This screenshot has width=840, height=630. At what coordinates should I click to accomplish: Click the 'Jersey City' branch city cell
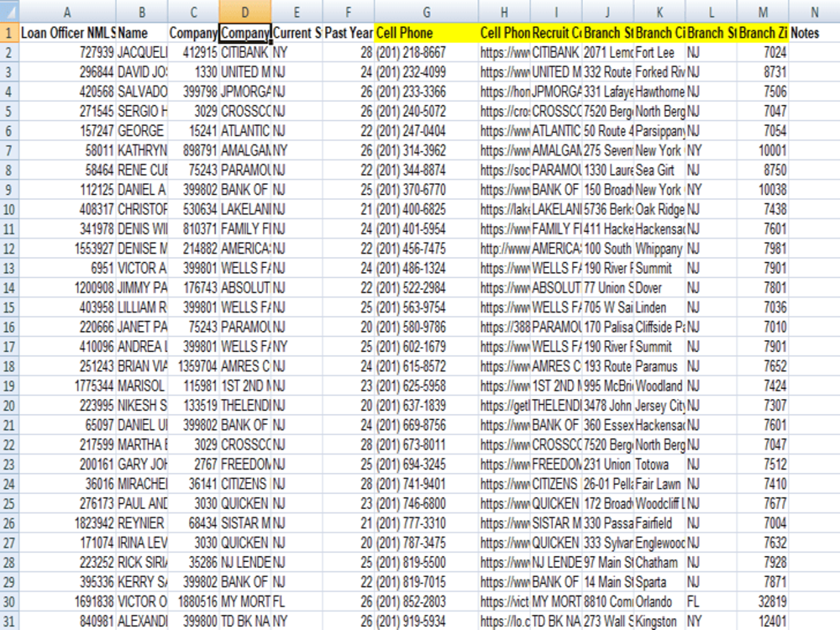click(x=659, y=406)
